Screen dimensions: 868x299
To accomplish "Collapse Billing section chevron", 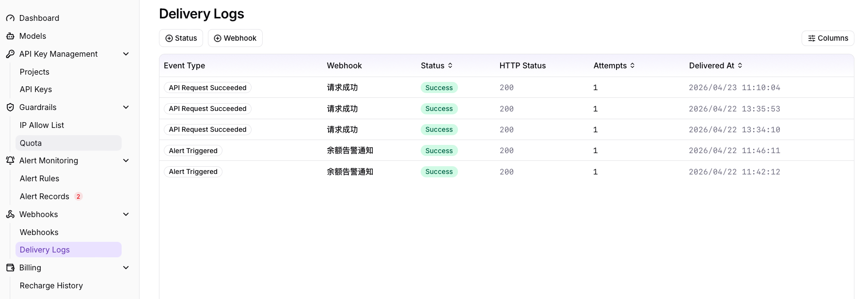I will pos(126,268).
